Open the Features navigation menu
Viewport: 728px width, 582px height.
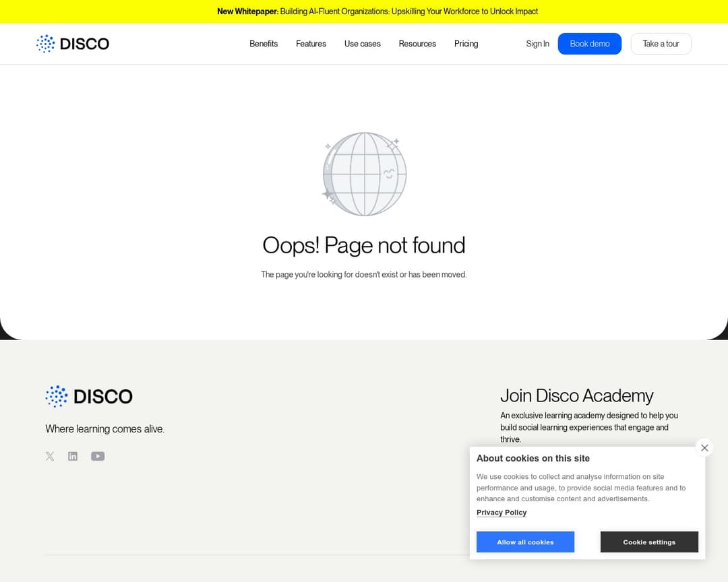tap(311, 44)
